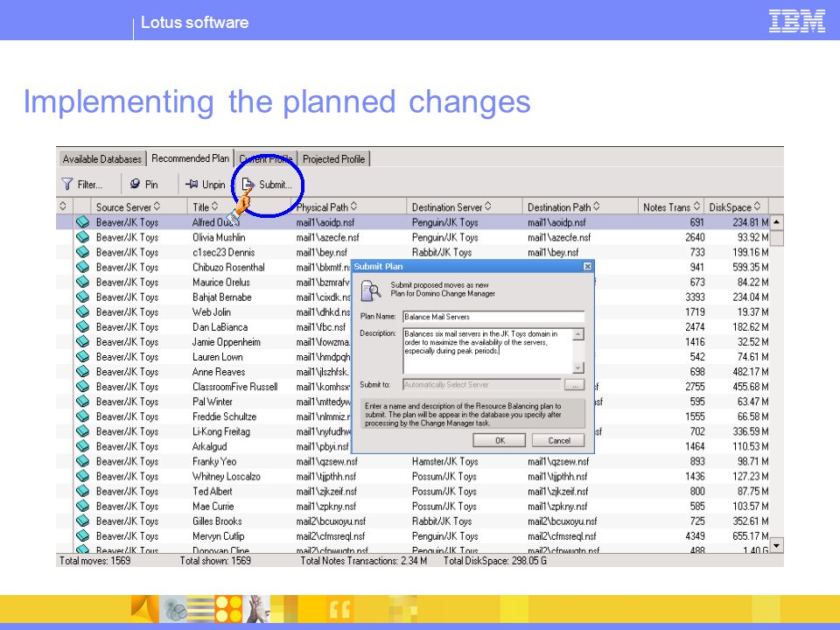Image resolution: width=840 pixels, height=630 pixels.
Task: Click database icon for Freddie Schultze row
Action: (82, 416)
